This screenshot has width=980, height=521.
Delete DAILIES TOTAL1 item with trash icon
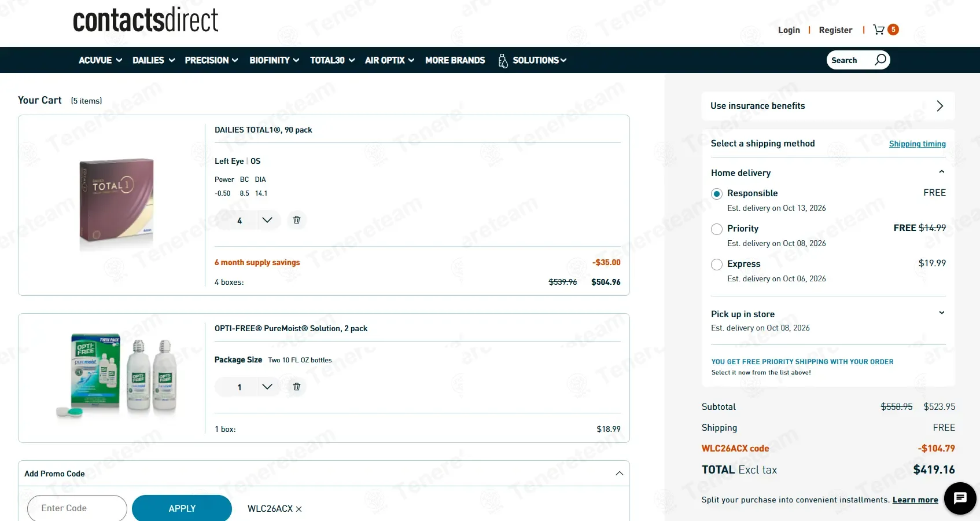[297, 220]
